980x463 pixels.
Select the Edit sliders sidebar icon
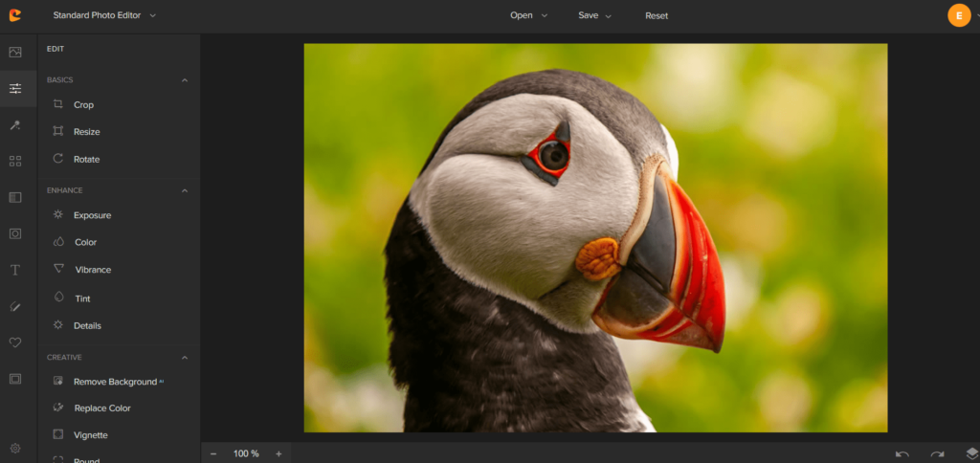(15, 89)
